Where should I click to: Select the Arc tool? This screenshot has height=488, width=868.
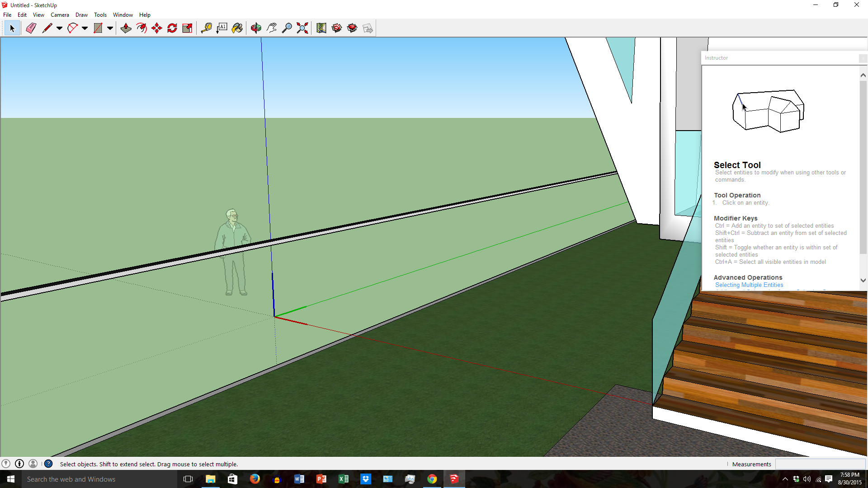point(72,28)
